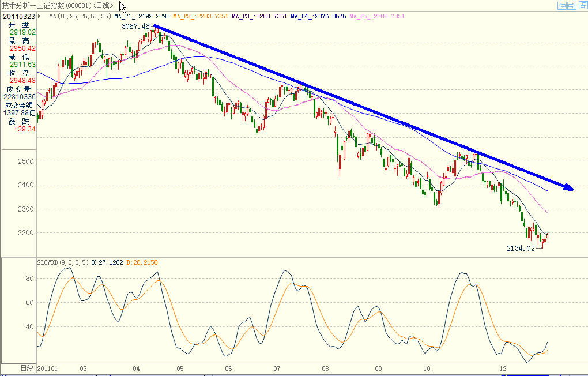Click the 2200 price axis label
Image resolution: width=588 pixels, height=376 pixels.
coord(26,233)
